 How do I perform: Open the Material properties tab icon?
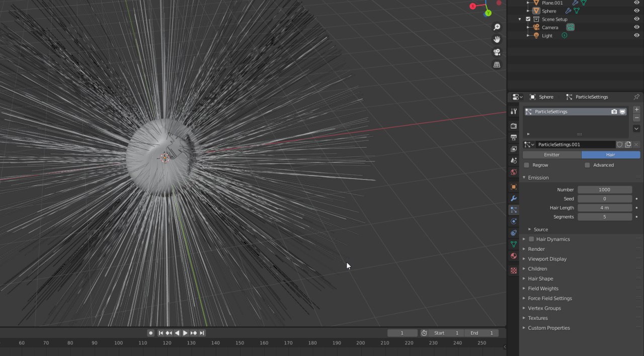(514, 256)
